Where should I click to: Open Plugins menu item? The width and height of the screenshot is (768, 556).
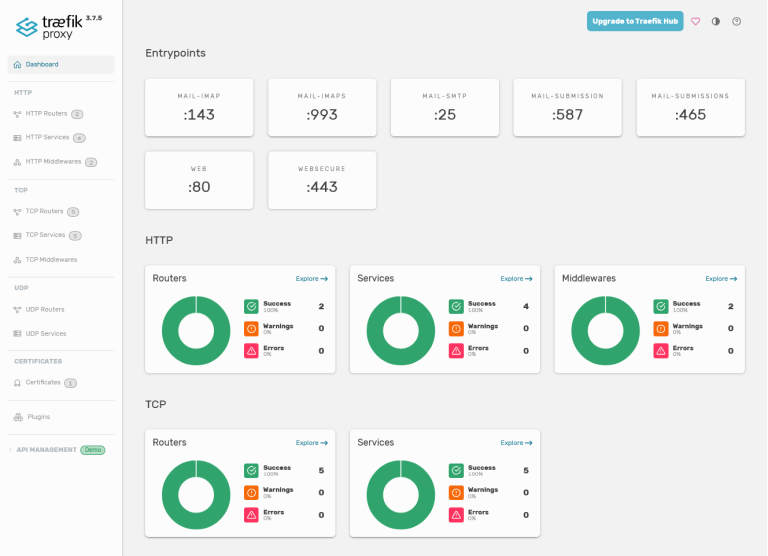coord(61,417)
